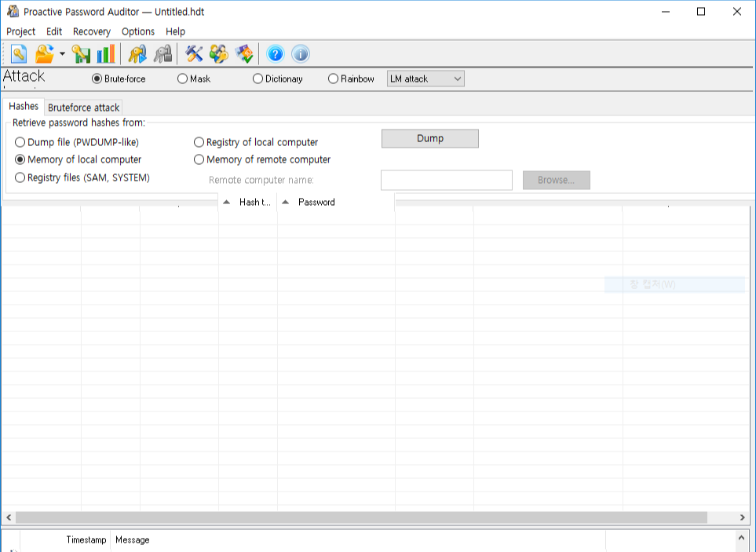Click the Remote computer name input field
The height and width of the screenshot is (552, 756).
[447, 180]
